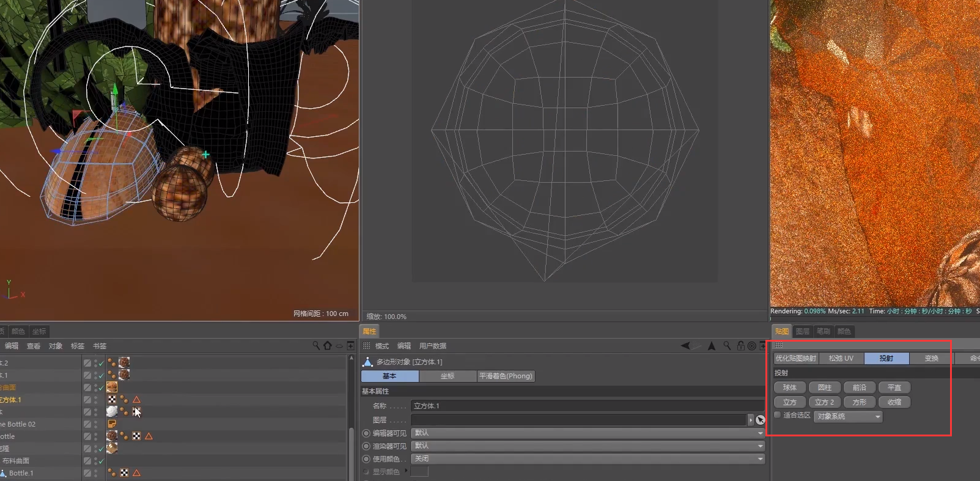The width and height of the screenshot is (980, 481).
Task: Open the 对象 menu in Object Manager
Action: click(56, 346)
